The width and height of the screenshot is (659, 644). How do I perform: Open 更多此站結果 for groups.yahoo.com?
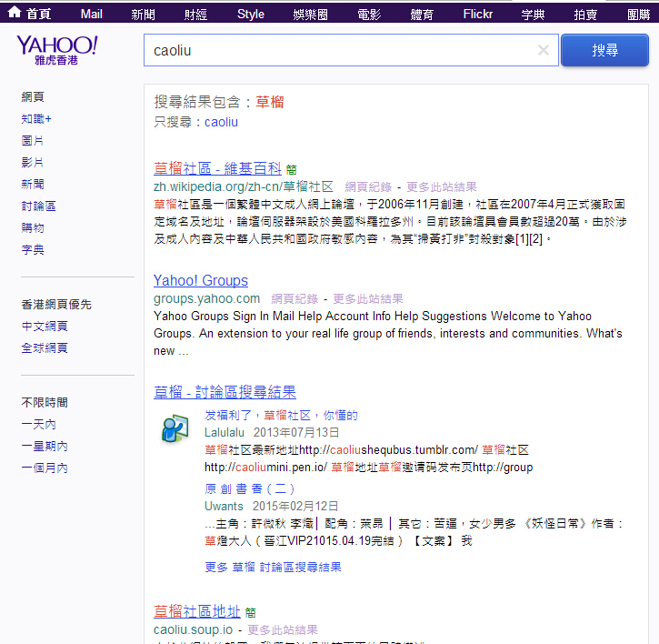pos(368,299)
